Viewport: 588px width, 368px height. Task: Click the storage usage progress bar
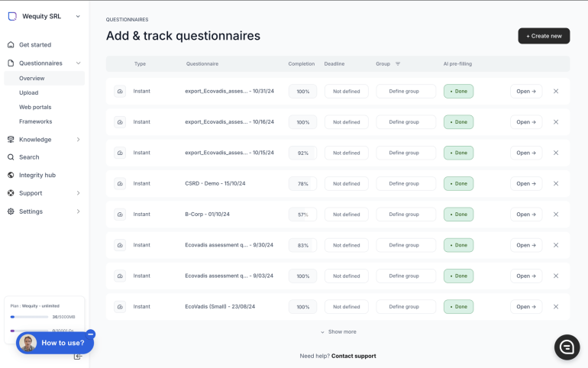point(31,316)
